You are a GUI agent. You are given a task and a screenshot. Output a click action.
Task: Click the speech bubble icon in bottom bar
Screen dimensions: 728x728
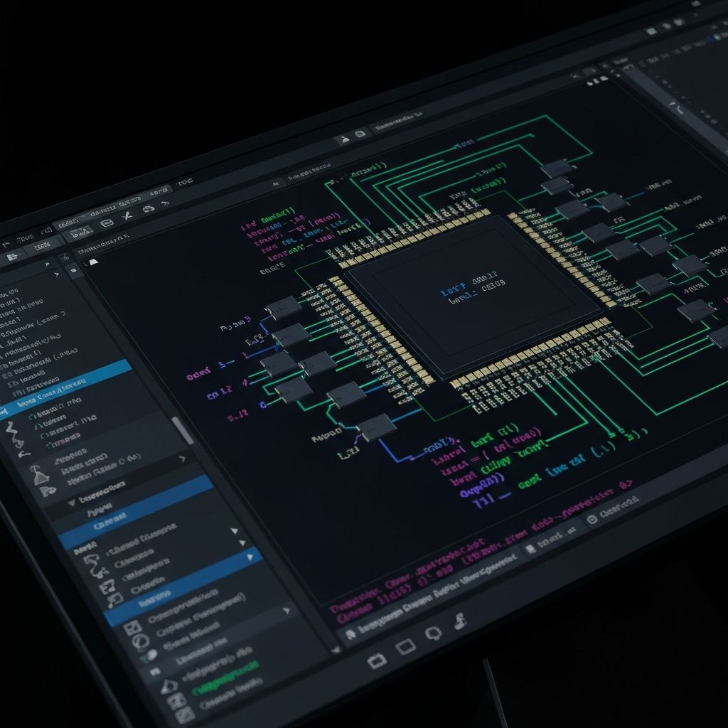[x=433, y=633]
